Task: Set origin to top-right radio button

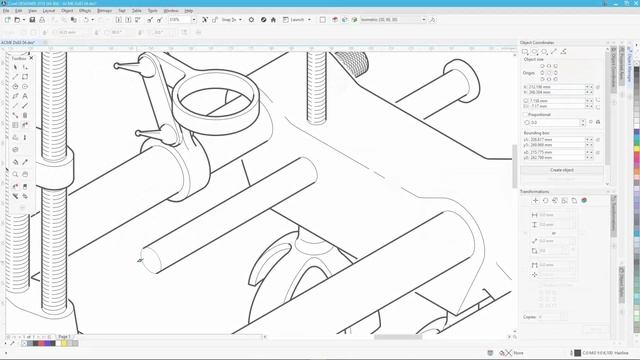Action: [x=556, y=66]
